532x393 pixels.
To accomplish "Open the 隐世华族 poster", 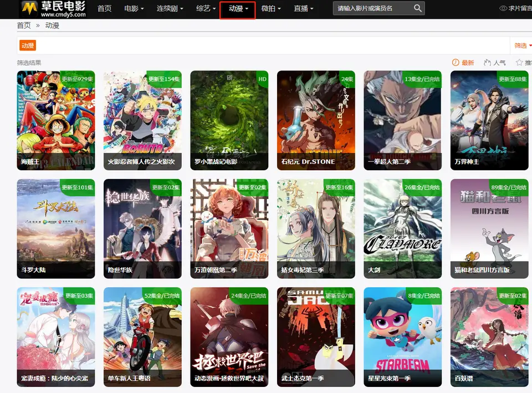I will pyautogui.click(x=142, y=229).
